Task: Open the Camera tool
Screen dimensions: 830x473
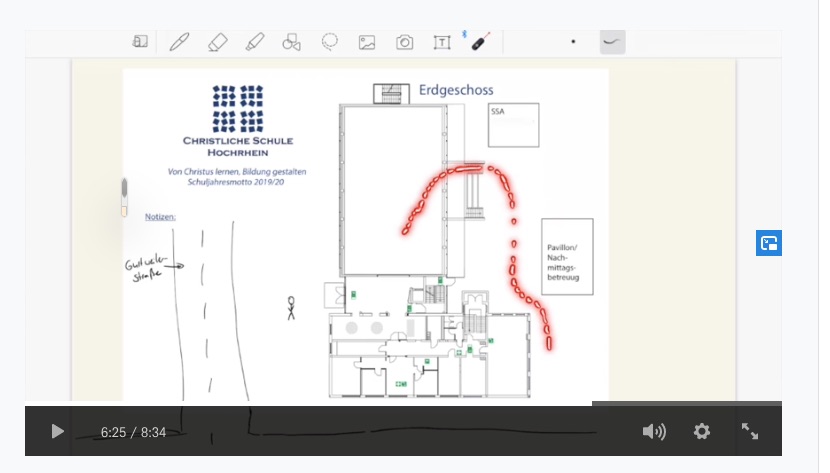Action: (404, 42)
